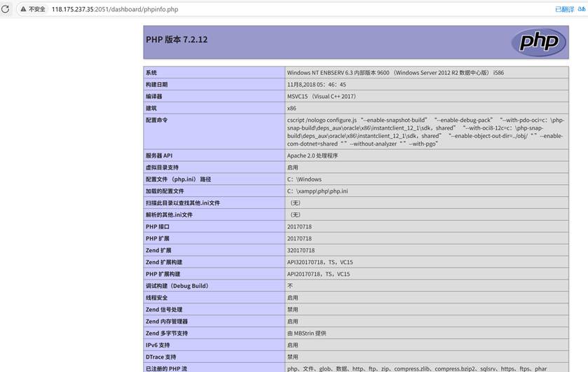
Task: Open the translate icon in address bar
Action: 582,9
